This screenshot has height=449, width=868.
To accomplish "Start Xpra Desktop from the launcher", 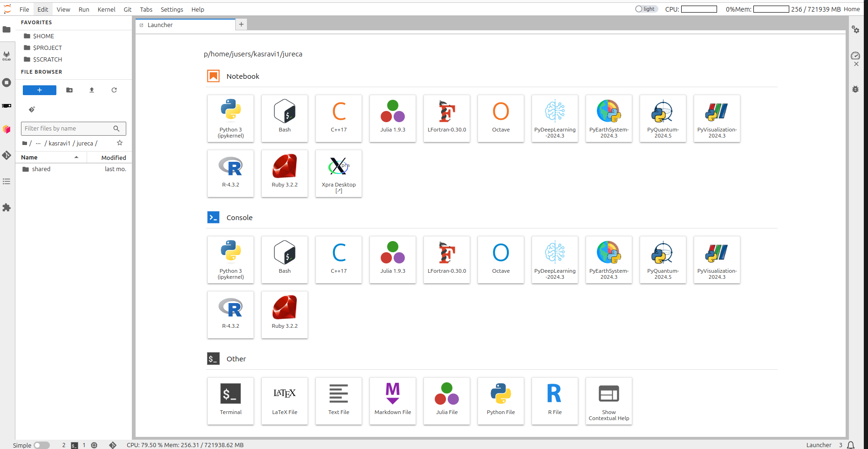I will 338,173.
